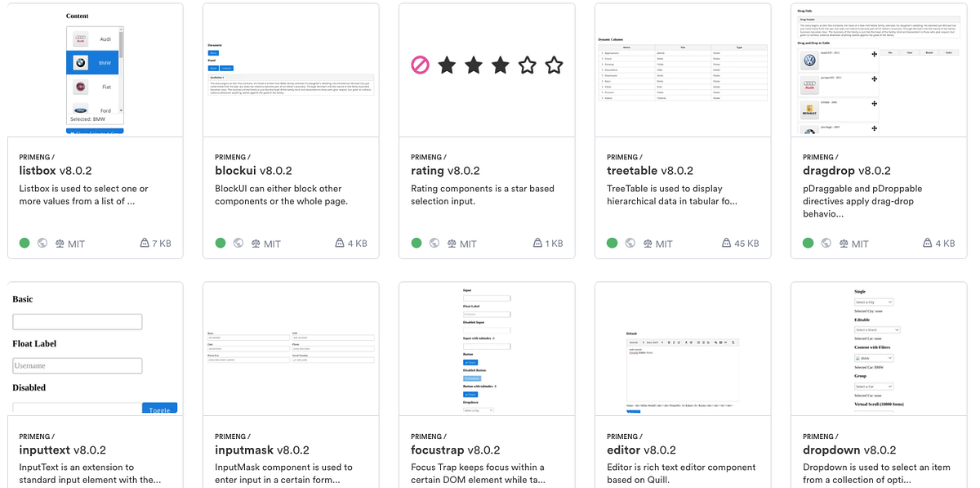Screen dimensions: 980x488
Task: Open the focustrap v8.0.2 component link
Action: [x=457, y=450]
